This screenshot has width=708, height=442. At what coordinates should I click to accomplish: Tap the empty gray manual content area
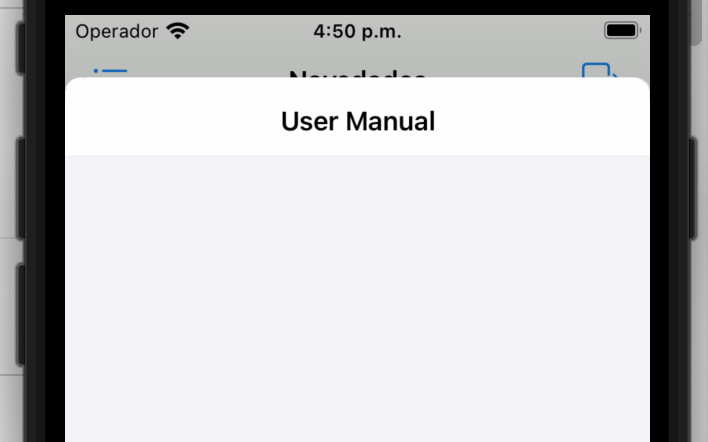click(x=357, y=298)
